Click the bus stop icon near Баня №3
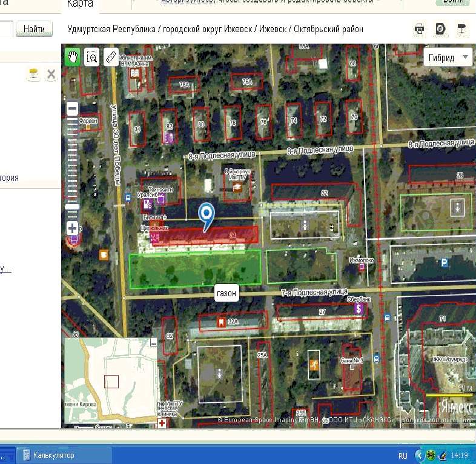This screenshot has height=464, width=476. click(x=376, y=359)
